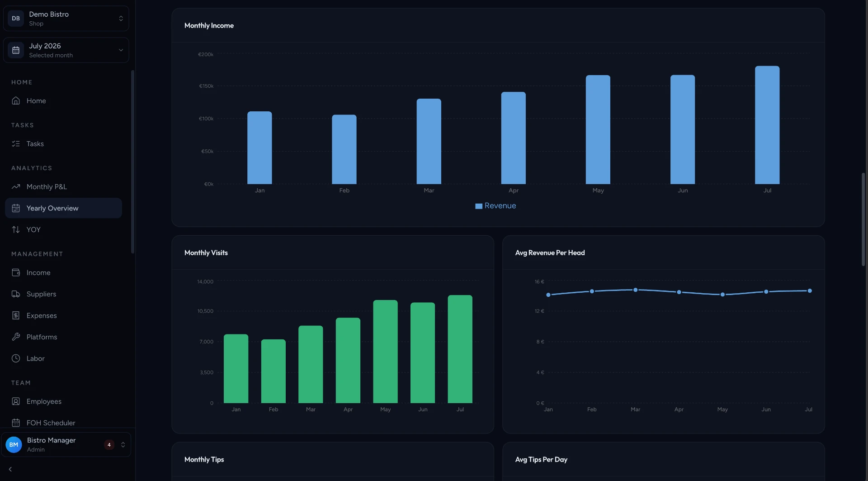This screenshot has width=868, height=481.
Task: Go to Suppliers page
Action: point(63,294)
